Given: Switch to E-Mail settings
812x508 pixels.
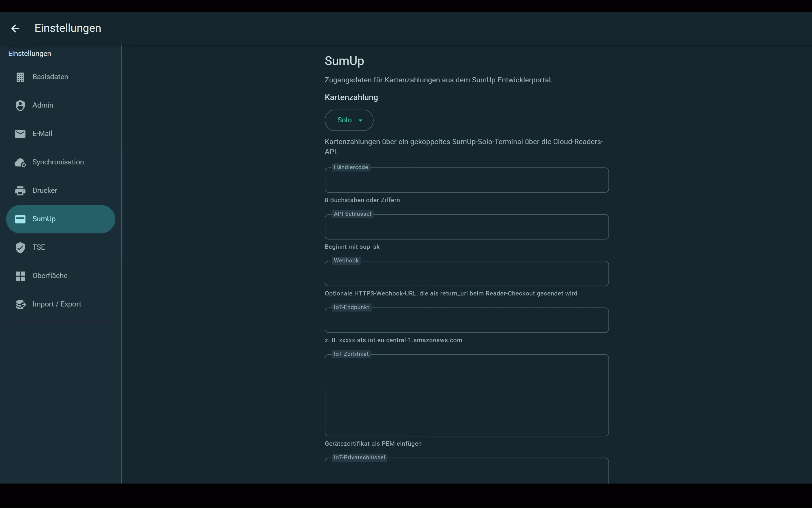Looking at the screenshot, I should 61,134.
